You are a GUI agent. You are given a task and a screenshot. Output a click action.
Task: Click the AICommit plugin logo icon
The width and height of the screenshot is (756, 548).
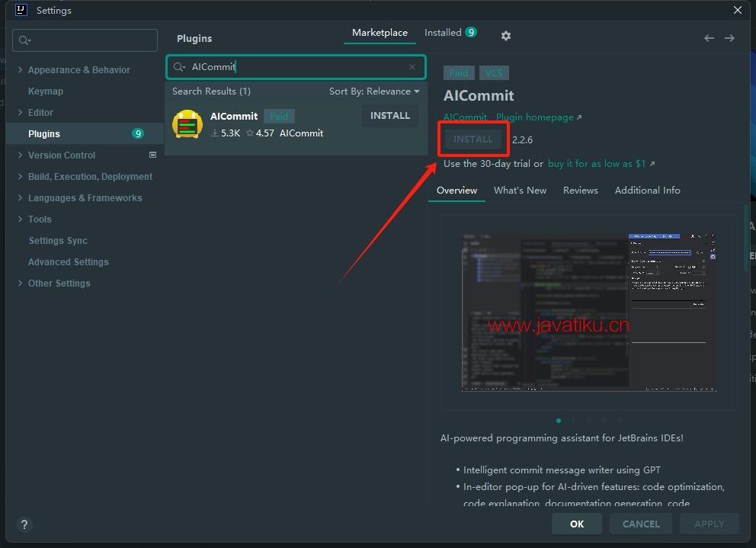(x=187, y=124)
